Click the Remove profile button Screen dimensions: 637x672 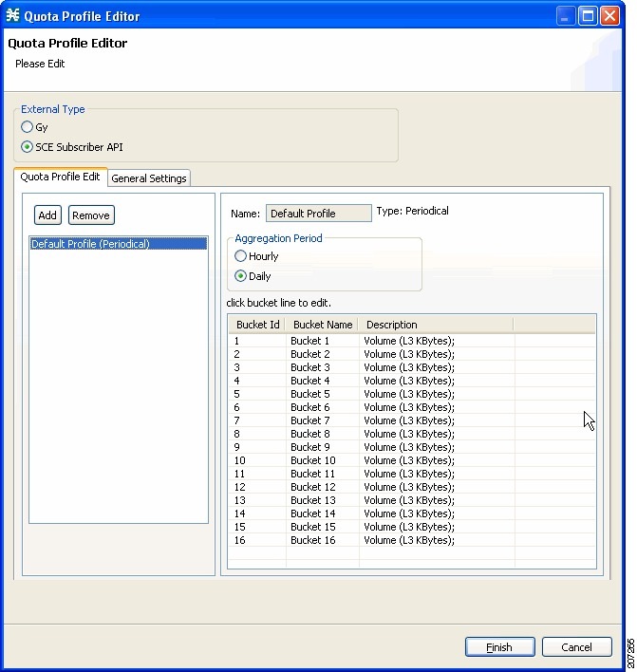pos(91,215)
